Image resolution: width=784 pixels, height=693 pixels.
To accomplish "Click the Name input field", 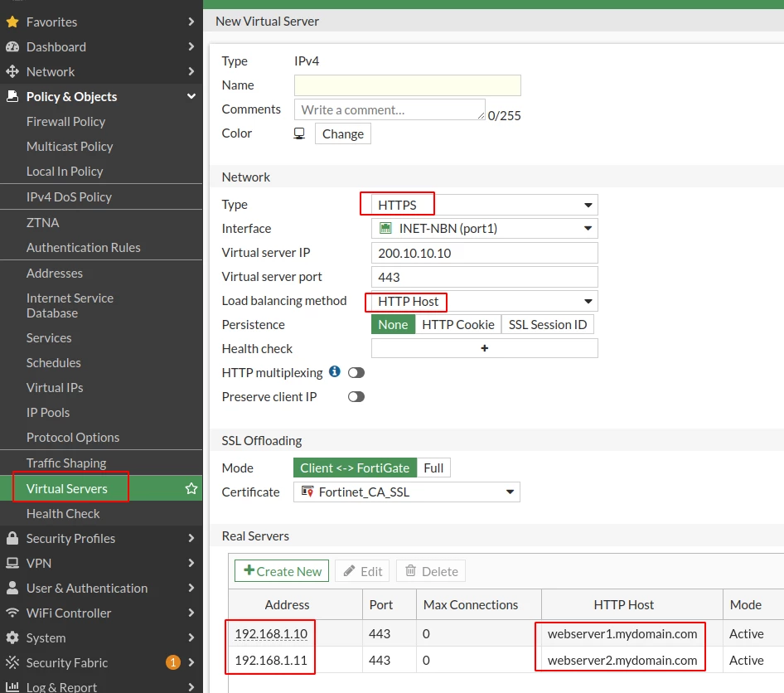I will coord(408,85).
